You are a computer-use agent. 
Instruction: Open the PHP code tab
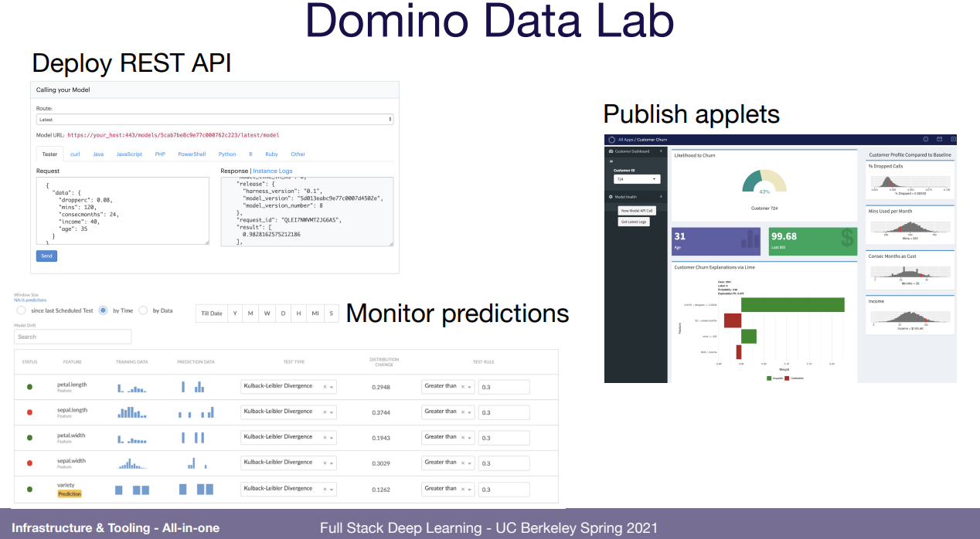tap(160, 154)
